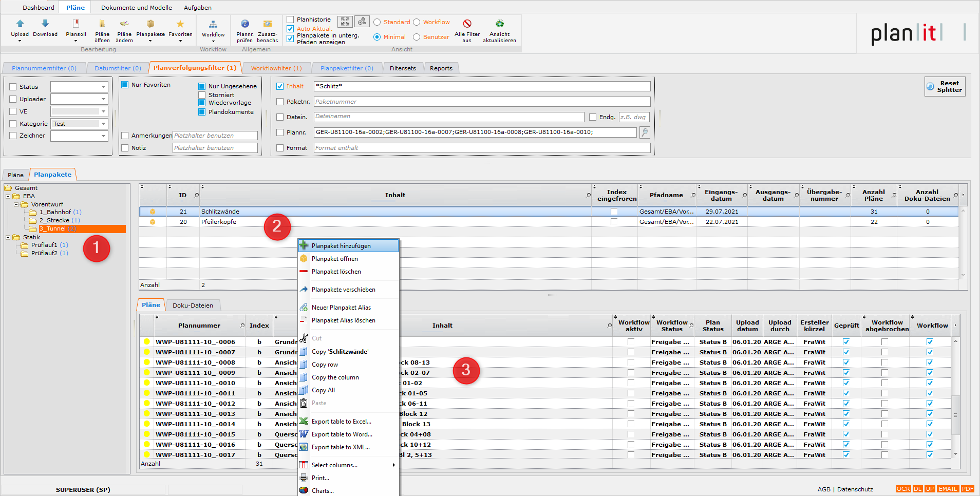Click the Favoriten star icon
Screen dimensions: 980x496
(180, 24)
